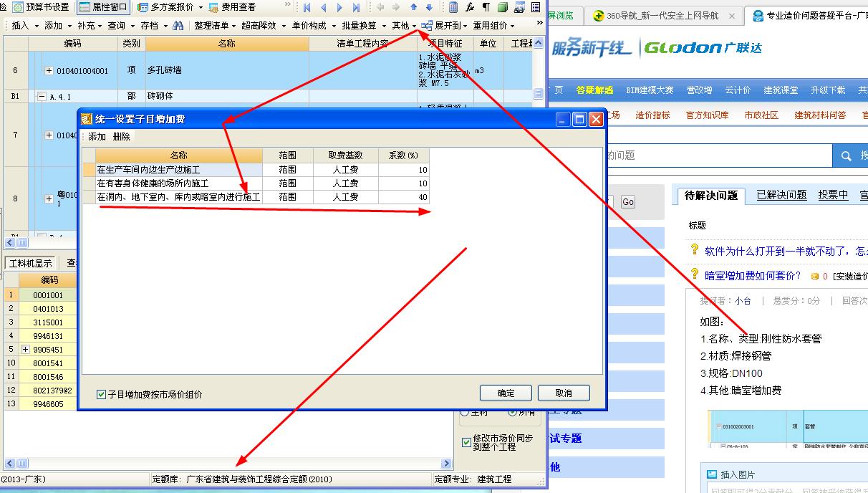
Task: Click the insert picture icon in reply box
Action: click(711, 474)
